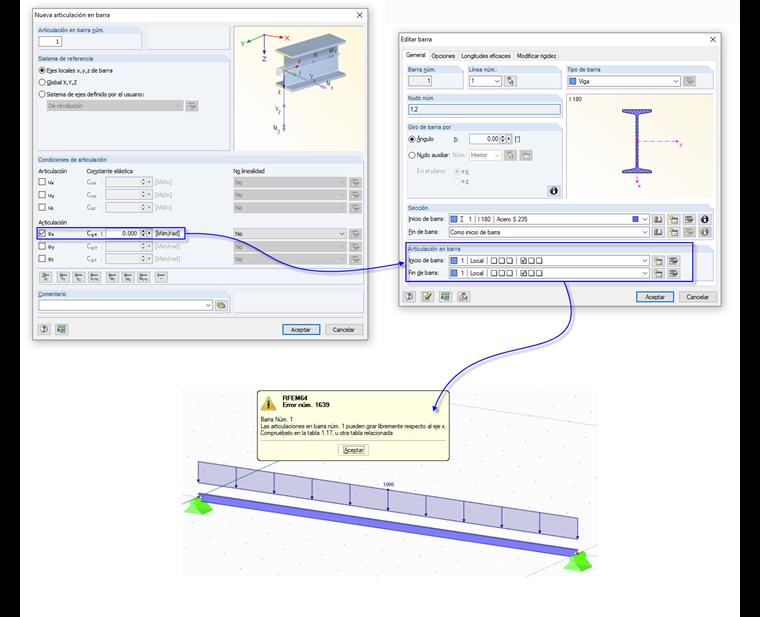This screenshot has height=617, width=760.
Task: Enable the uz hinge checkbox
Action: [42, 207]
